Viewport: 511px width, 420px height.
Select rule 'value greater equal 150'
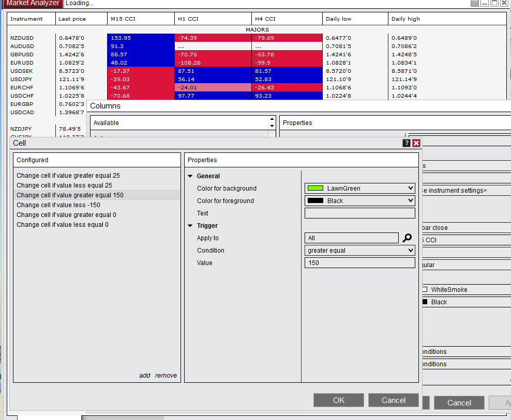coord(97,195)
